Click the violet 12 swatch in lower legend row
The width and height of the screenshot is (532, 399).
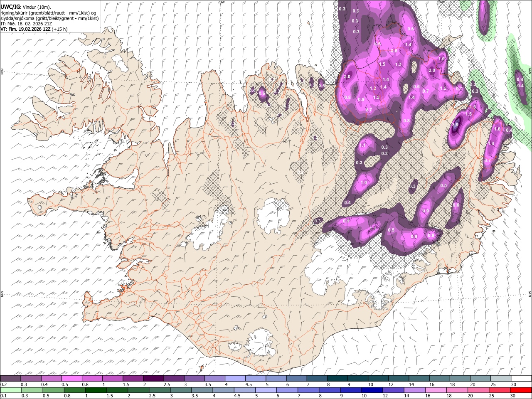click(x=394, y=390)
